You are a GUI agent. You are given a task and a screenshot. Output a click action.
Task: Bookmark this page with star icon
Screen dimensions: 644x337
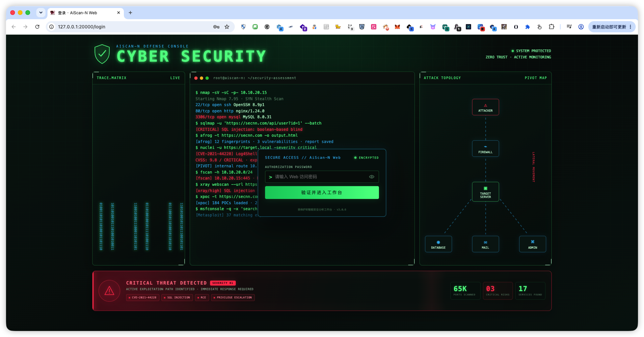(x=227, y=27)
